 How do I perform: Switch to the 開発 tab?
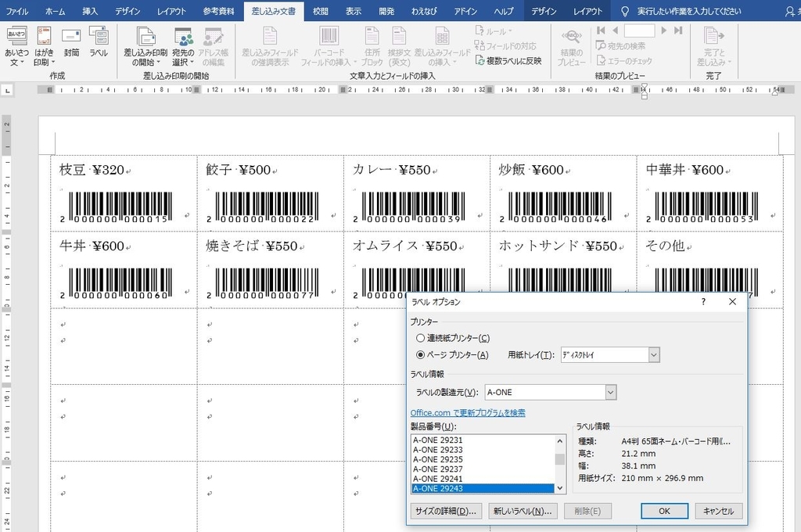click(386, 11)
